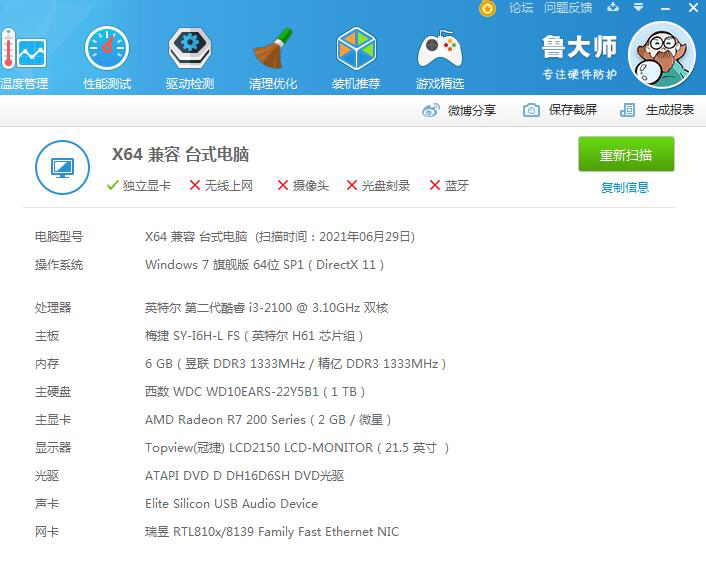Click the 鲁大师 mascot avatar
The height and width of the screenshot is (576, 706).
click(x=662, y=55)
